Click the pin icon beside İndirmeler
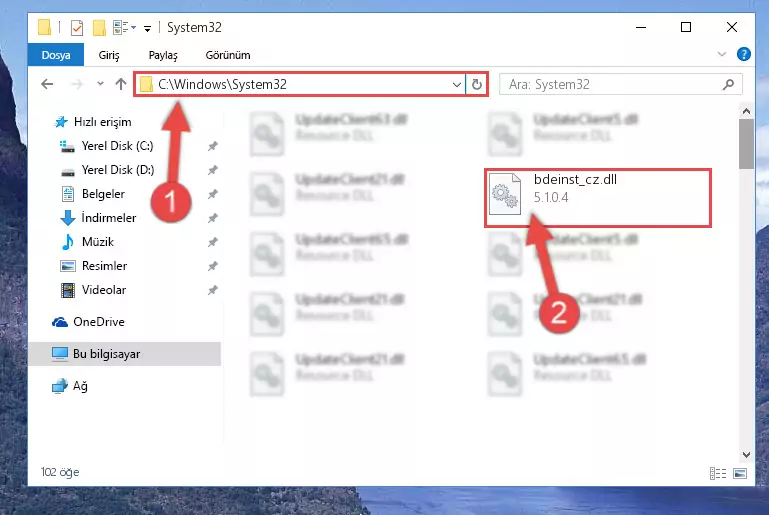This screenshot has height=515, width=769. pyautogui.click(x=212, y=218)
